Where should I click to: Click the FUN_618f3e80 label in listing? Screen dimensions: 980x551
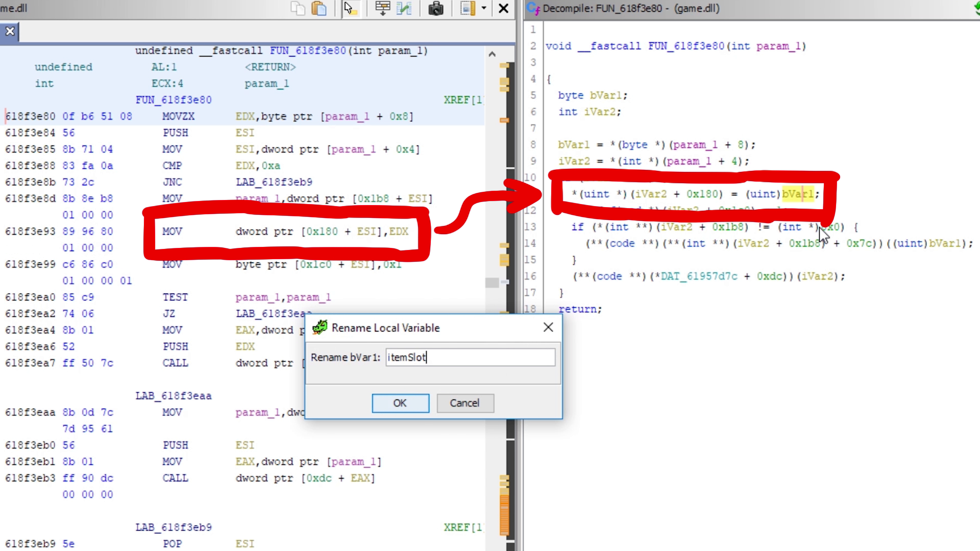174,100
